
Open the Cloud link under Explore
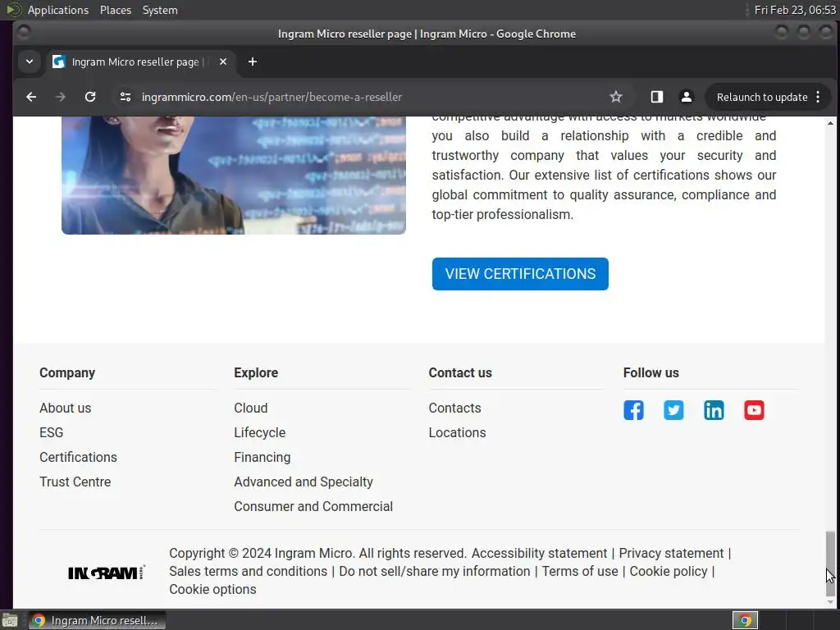(x=251, y=409)
